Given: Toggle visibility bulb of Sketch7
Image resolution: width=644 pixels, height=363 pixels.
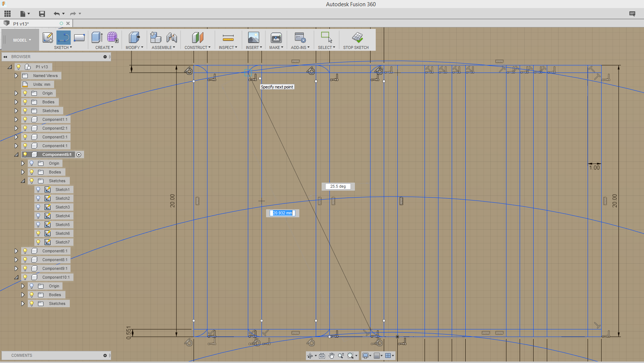Looking at the screenshot, I should click(x=38, y=242).
